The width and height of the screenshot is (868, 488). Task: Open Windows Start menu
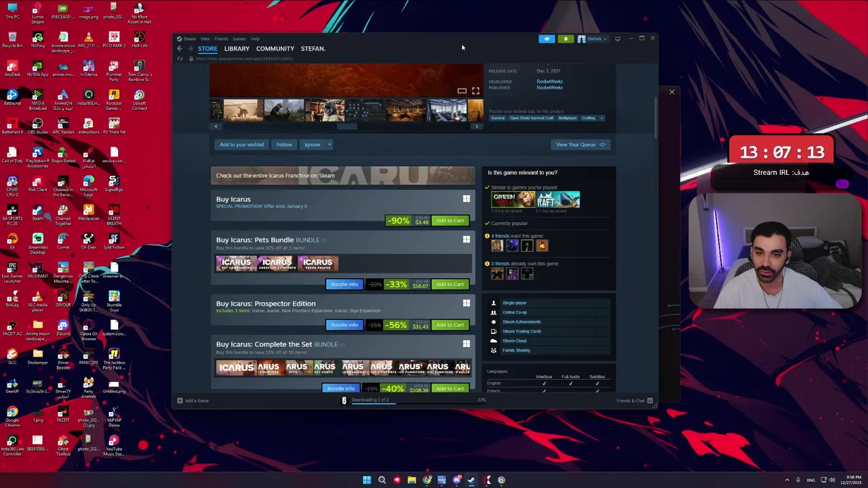pos(367,480)
